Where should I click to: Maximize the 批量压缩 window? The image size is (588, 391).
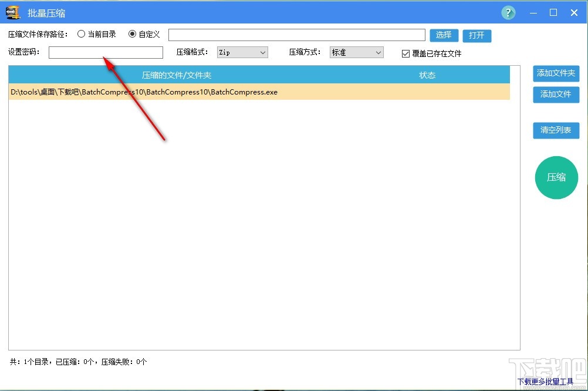pyautogui.click(x=553, y=13)
